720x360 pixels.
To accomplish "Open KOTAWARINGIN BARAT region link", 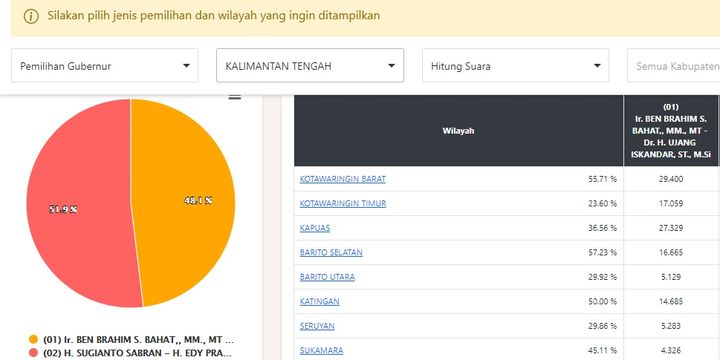I will point(343,179).
